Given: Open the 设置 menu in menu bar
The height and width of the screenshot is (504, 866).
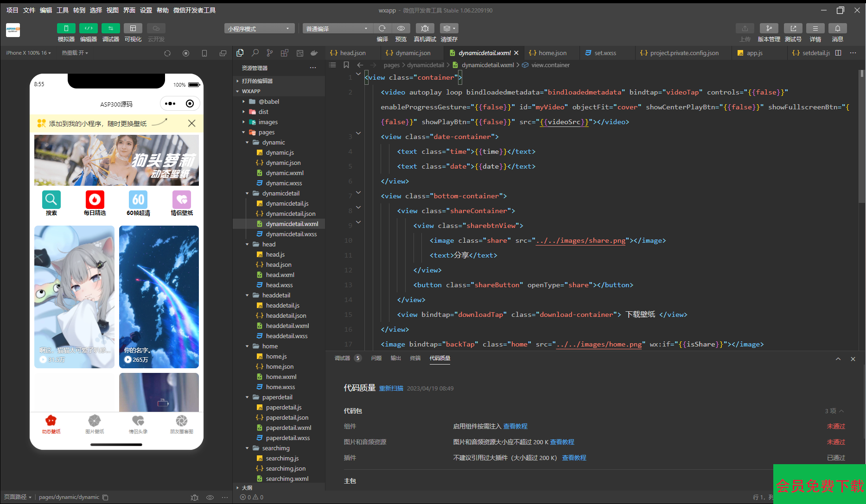Looking at the screenshot, I should (x=146, y=10).
